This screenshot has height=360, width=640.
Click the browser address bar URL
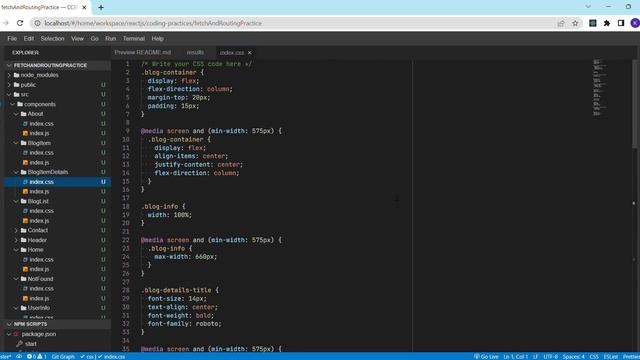(x=153, y=23)
